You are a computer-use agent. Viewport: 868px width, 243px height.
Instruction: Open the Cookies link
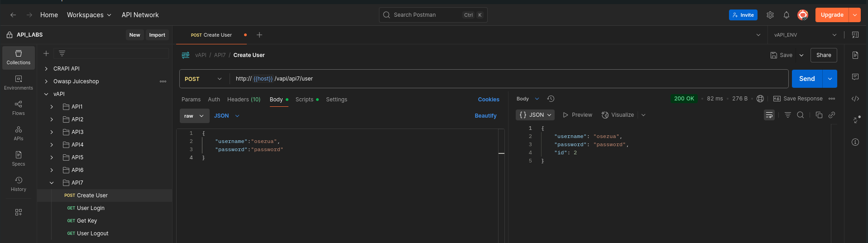point(489,100)
